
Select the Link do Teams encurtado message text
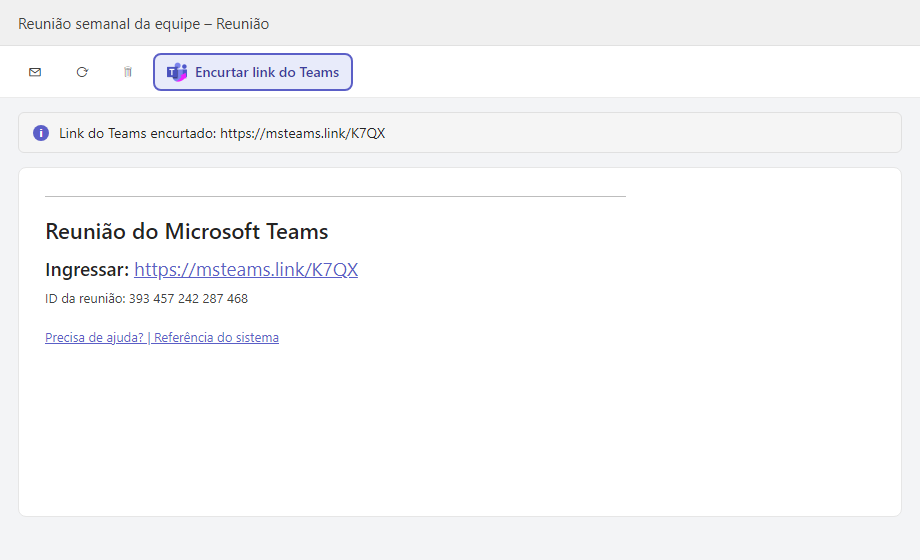pos(222,133)
